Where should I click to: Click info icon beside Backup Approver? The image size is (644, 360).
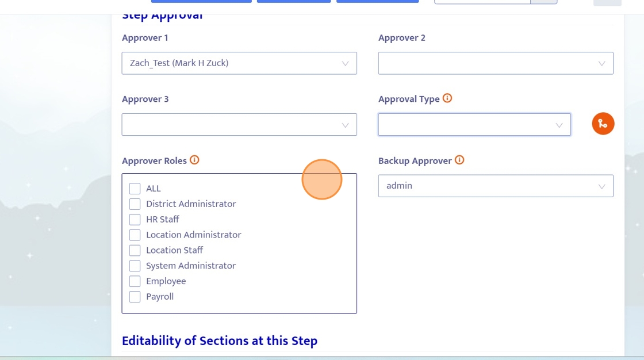point(459,160)
